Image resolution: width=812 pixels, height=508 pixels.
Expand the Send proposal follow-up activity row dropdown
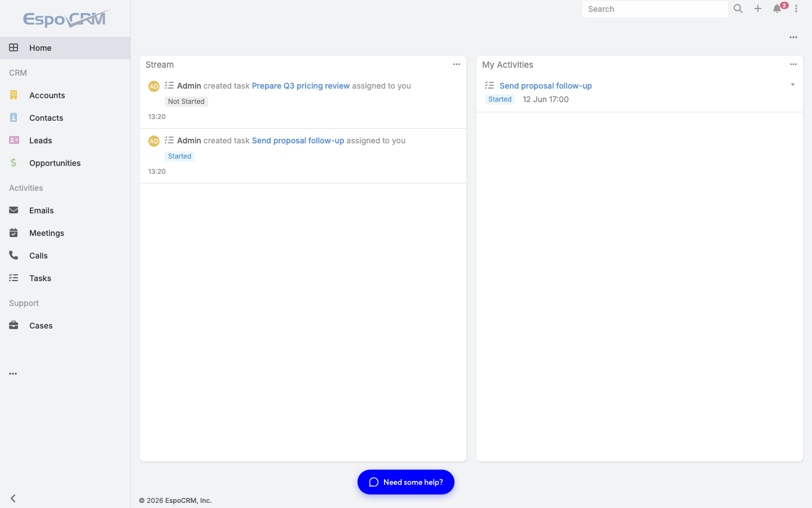point(793,85)
